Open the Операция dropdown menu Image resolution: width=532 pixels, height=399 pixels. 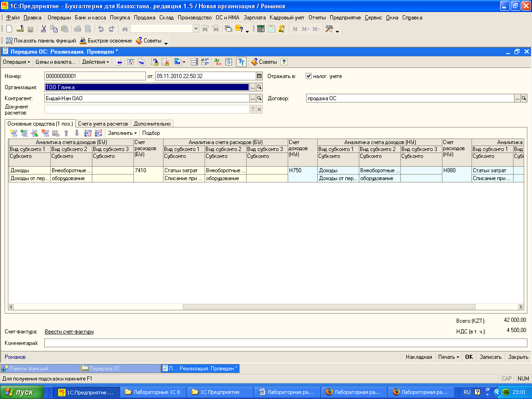click(16, 62)
